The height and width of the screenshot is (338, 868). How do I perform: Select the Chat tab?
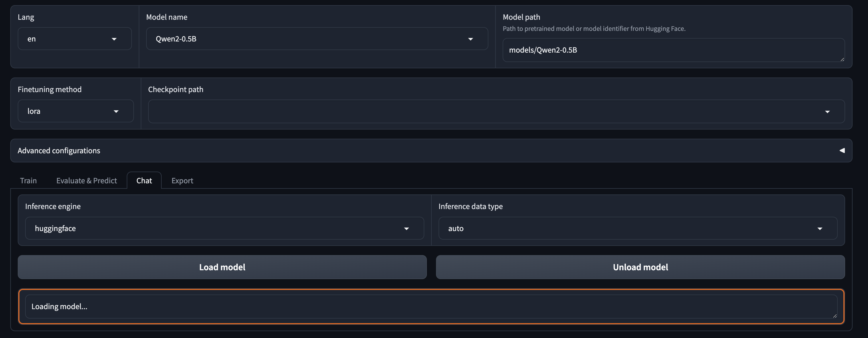144,181
